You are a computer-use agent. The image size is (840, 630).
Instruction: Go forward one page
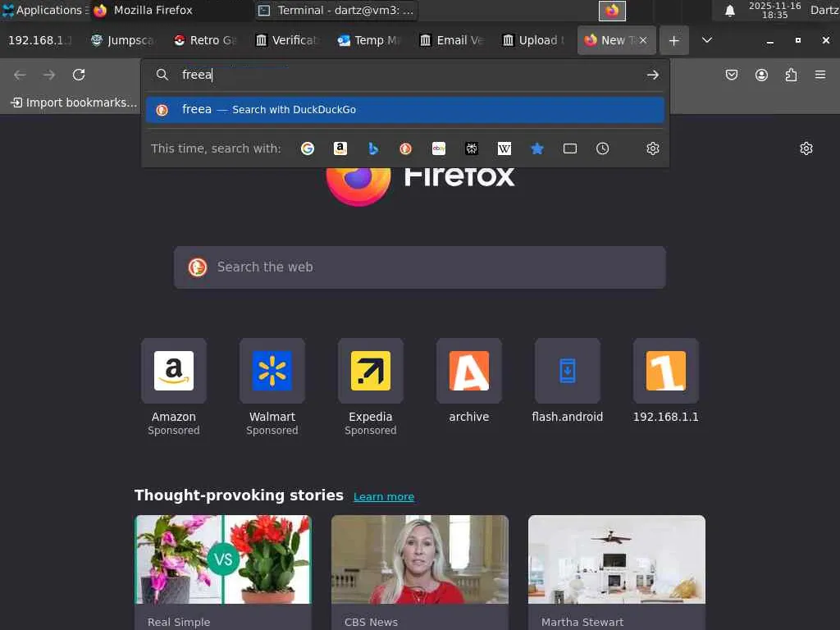pyautogui.click(x=49, y=75)
